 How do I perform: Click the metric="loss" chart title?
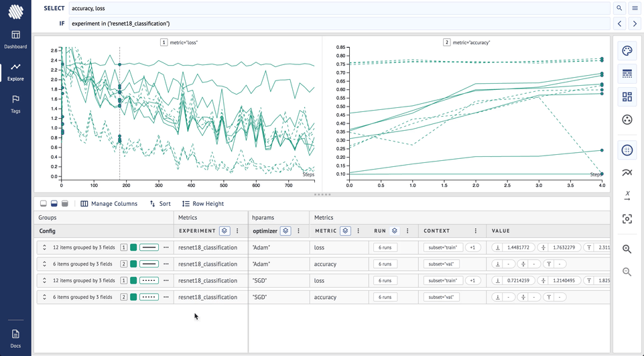coord(184,42)
